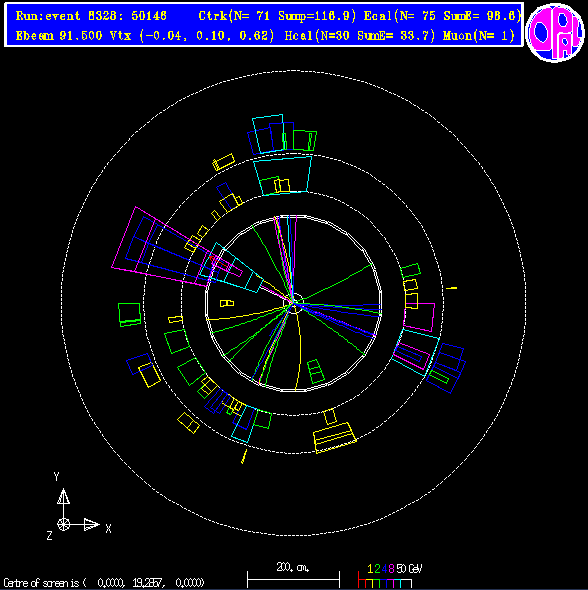Select the green stacked box inside tracker bottom
Viewport: 588px width, 590px height.
pyautogui.click(x=316, y=371)
